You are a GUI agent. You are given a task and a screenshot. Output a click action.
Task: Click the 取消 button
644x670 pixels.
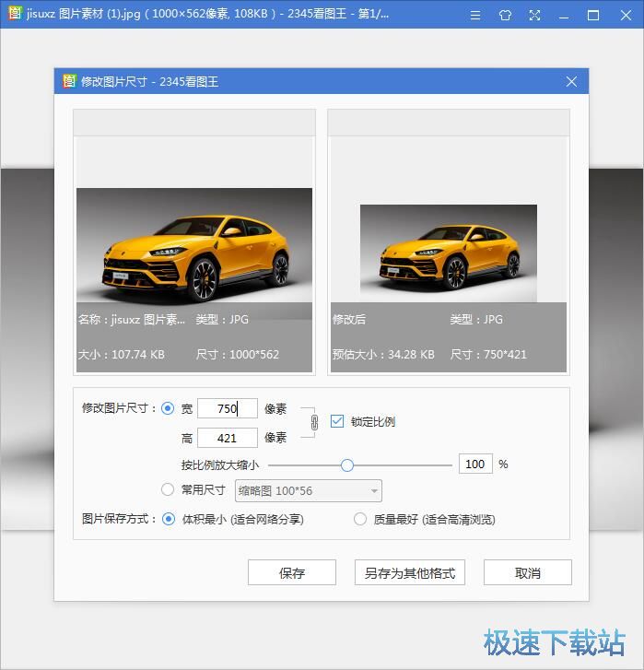[x=527, y=572]
